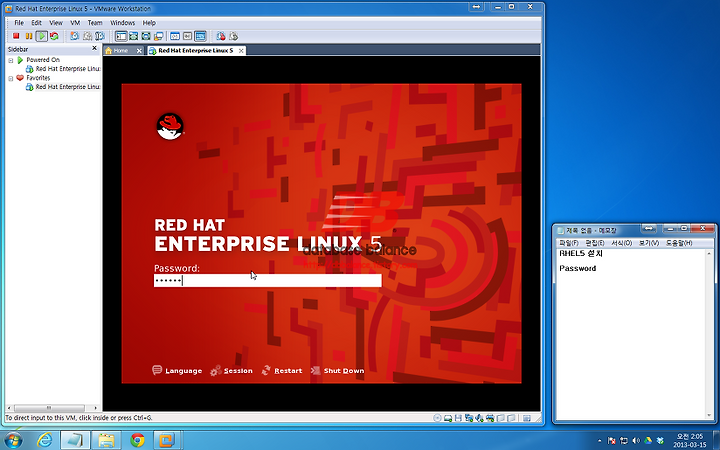720x450 pixels.
Task: Open the VM menu
Action: tap(75, 22)
